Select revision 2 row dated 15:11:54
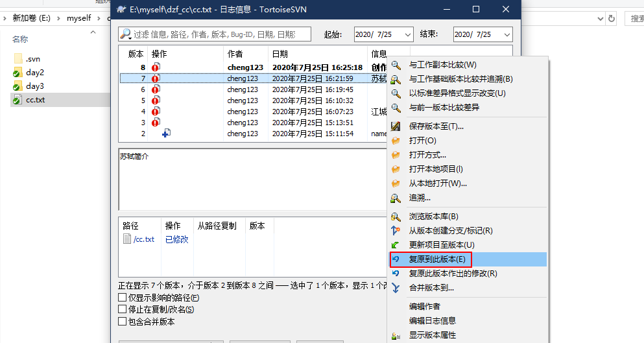The width and height of the screenshot is (644, 343). pyautogui.click(x=253, y=134)
